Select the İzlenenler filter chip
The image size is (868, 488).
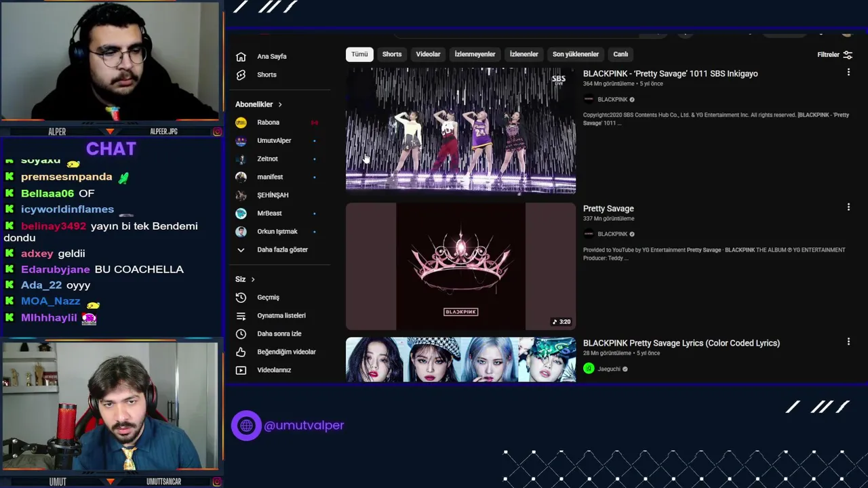click(524, 54)
